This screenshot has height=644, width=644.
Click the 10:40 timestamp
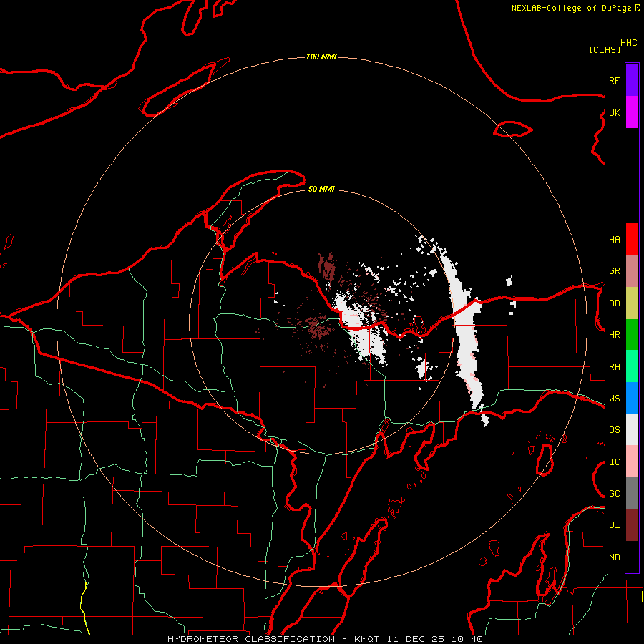click(x=467, y=639)
